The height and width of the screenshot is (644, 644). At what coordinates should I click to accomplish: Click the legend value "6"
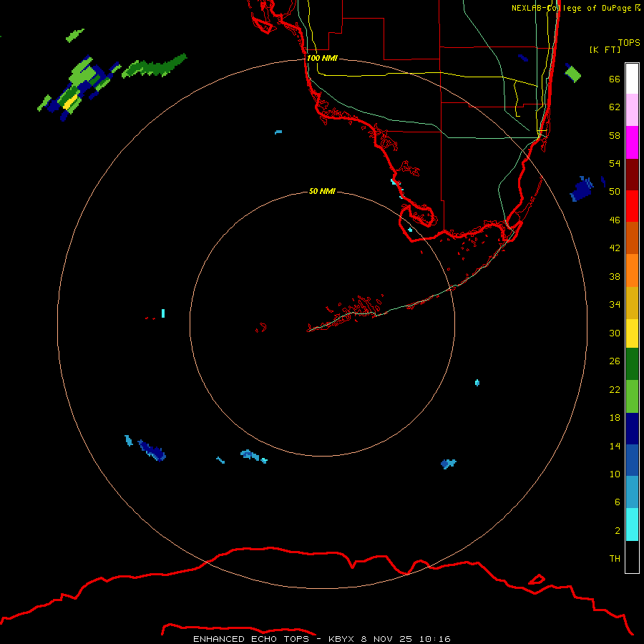[x=617, y=502]
